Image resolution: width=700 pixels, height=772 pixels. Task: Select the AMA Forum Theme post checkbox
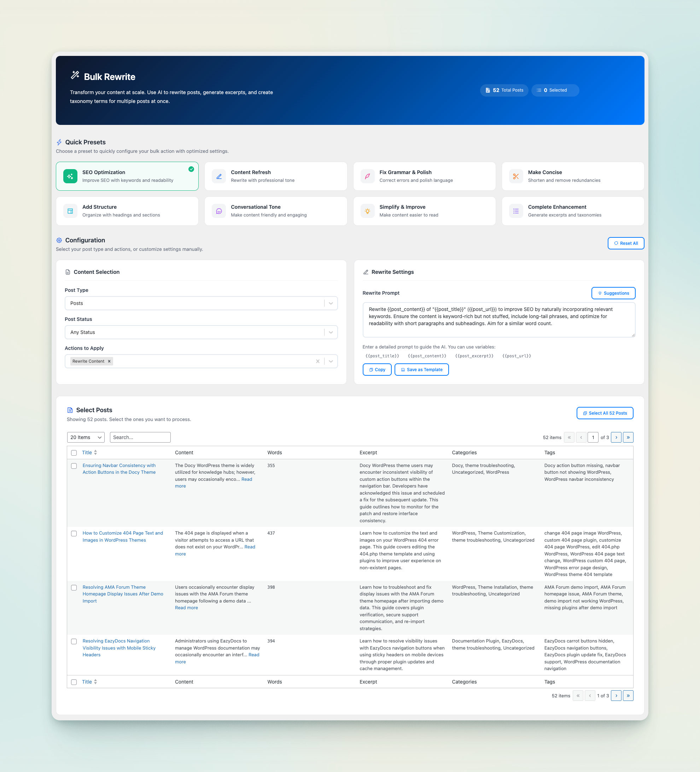pos(74,587)
